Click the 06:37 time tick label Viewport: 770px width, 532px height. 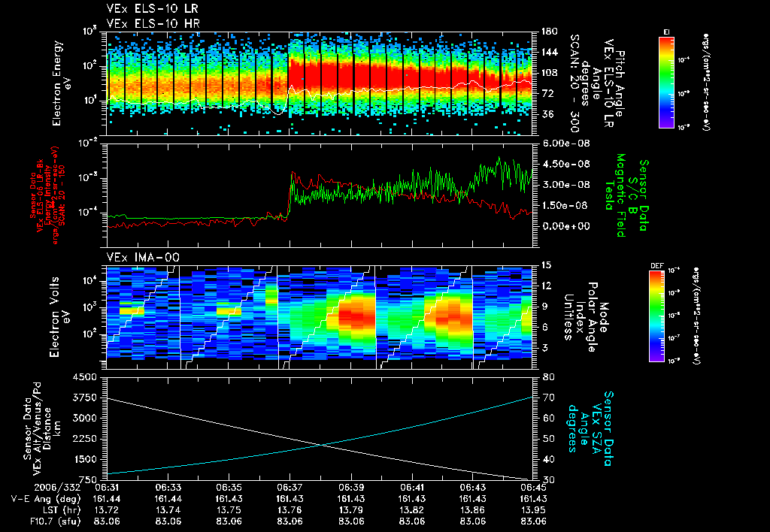tap(290, 488)
